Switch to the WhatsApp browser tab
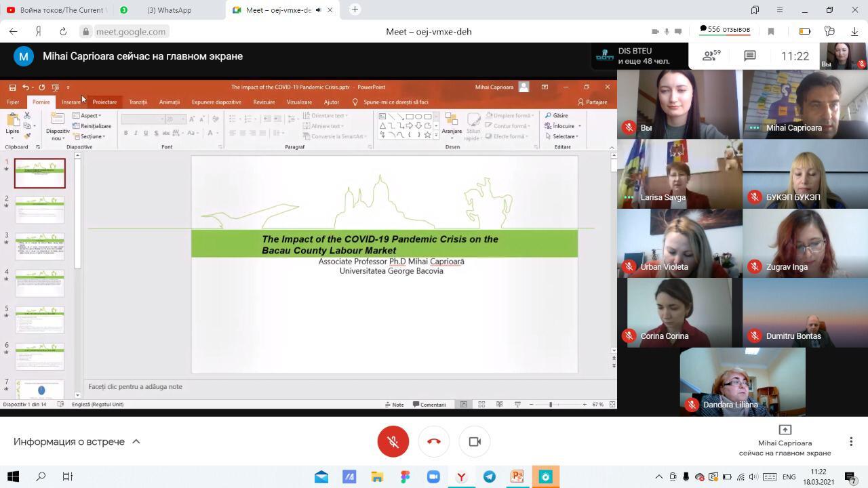 pos(169,10)
